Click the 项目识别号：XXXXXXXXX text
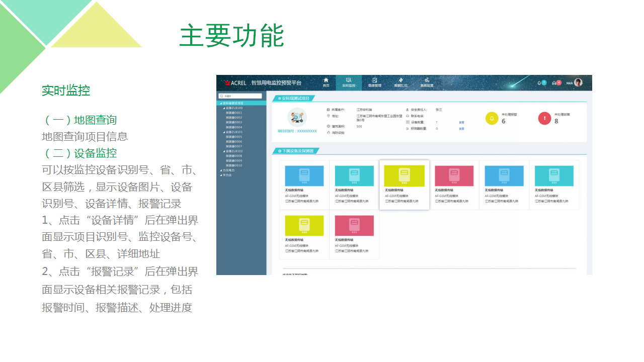 click(297, 131)
